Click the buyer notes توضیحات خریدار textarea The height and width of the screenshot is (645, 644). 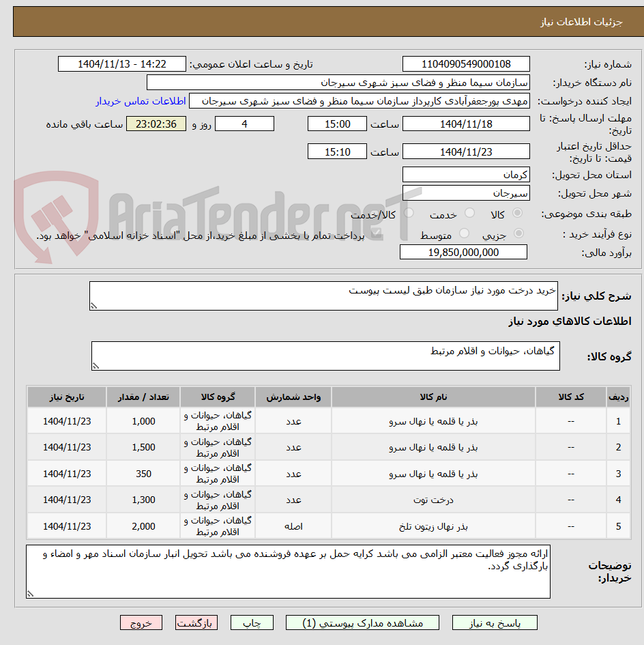pyautogui.click(x=288, y=572)
